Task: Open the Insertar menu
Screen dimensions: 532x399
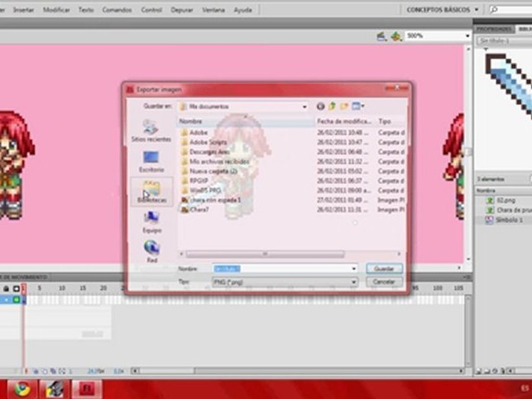Action: point(23,10)
